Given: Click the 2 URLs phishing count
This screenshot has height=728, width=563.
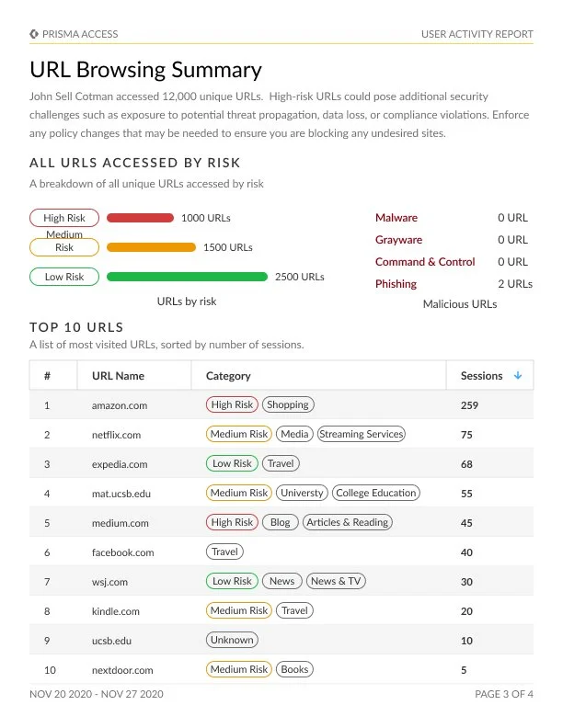Looking at the screenshot, I should click(x=515, y=284).
